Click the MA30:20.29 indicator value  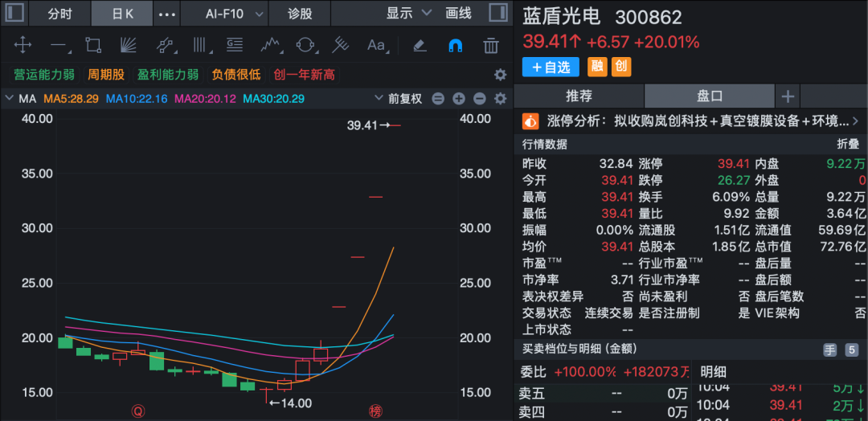(274, 99)
